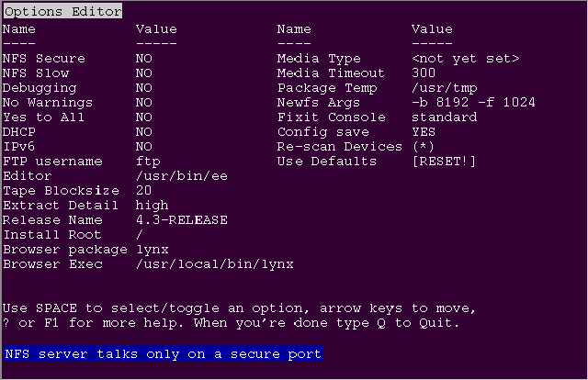588x380 pixels.
Task: Click the Use Defaults [RESET!] button
Action: [x=445, y=162]
